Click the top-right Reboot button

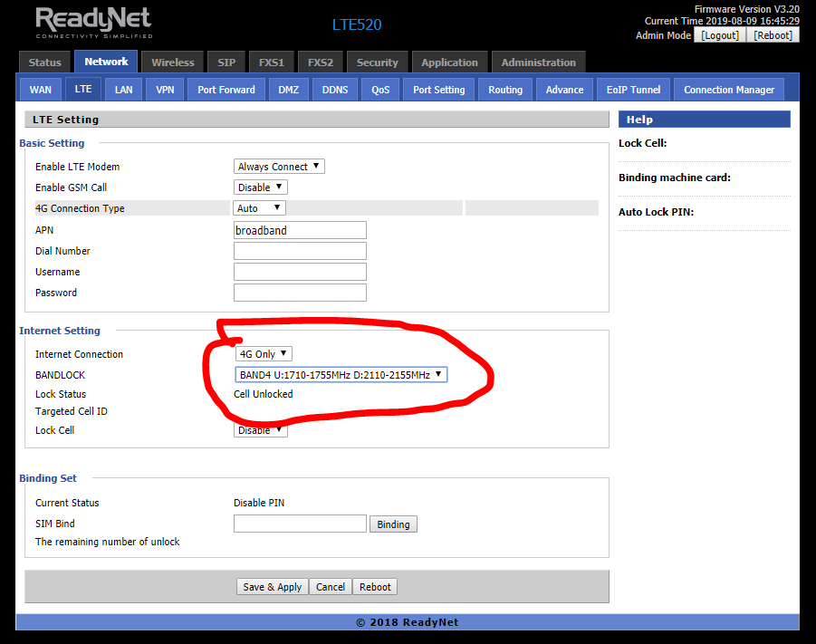click(x=773, y=35)
